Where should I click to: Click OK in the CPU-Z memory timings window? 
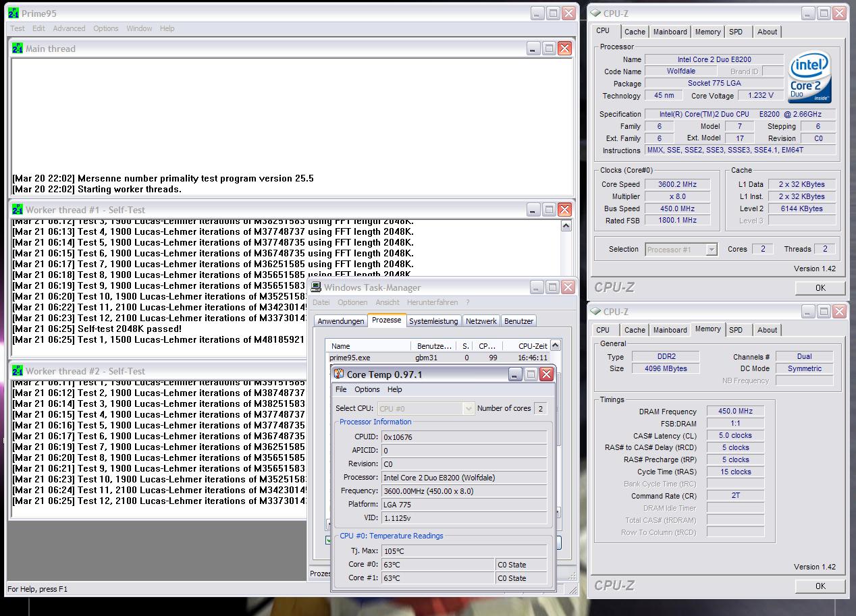tap(820, 586)
